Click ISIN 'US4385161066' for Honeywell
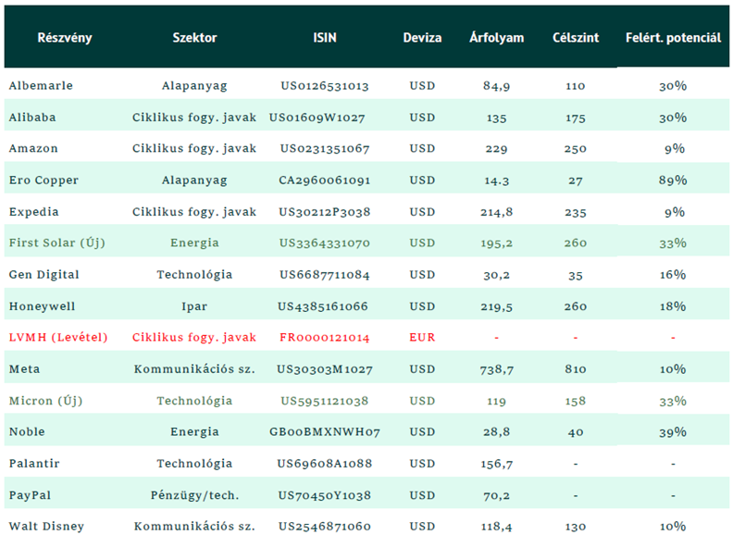Screen dimensions: 733x560 [323, 306]
